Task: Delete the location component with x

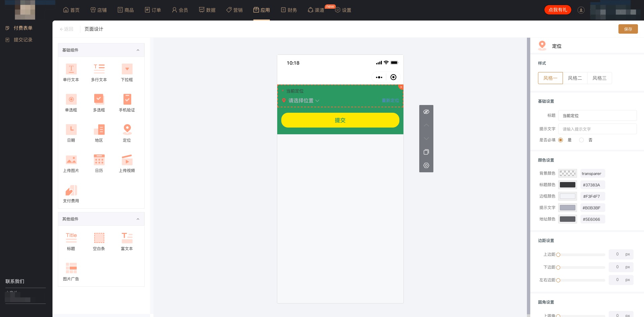Action: (x=401, y=87)
